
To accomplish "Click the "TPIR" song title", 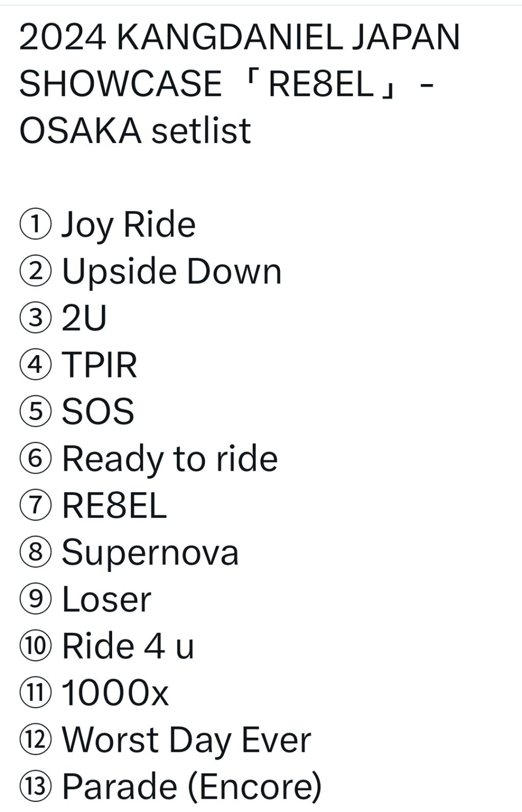I will tap(99, 365).
